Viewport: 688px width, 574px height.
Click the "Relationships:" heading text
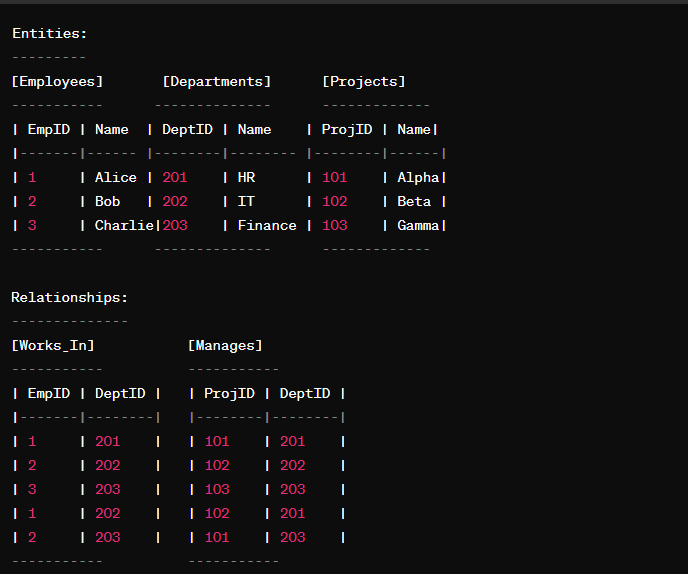[x=70, y=298]
